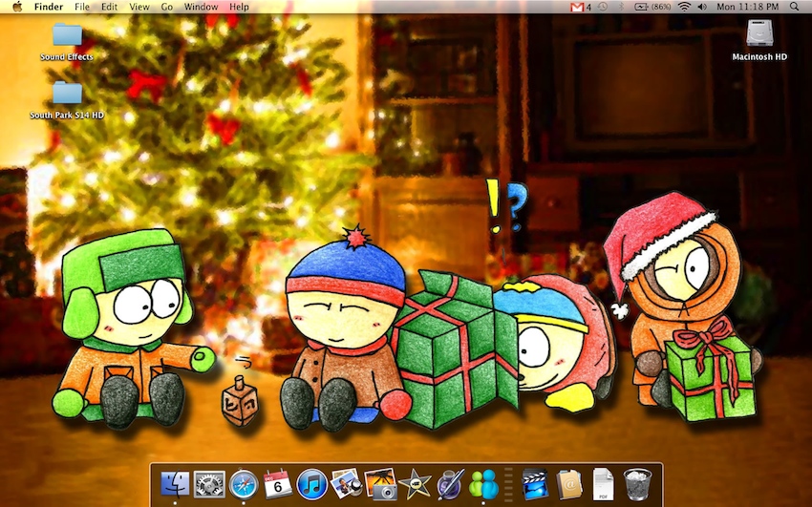Screen dimensions: 812x507
Task: Open the Help menu
Action: tap(239, 7)
